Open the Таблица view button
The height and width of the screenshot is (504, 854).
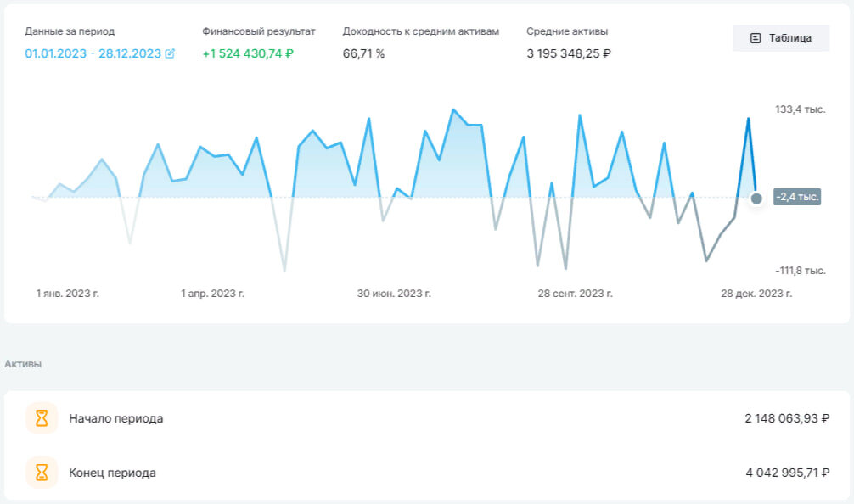coord(780,38)
